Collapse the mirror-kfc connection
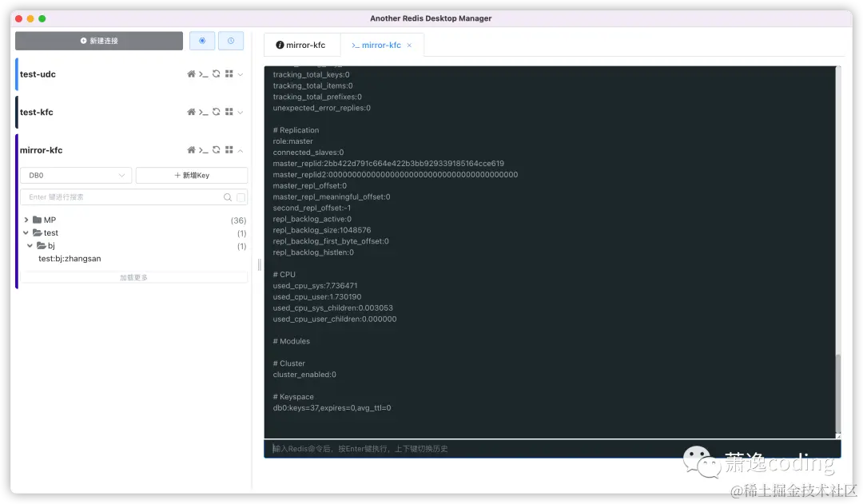Image resolution: width=863 pixels, height=504 pixels. coord(241,150)
